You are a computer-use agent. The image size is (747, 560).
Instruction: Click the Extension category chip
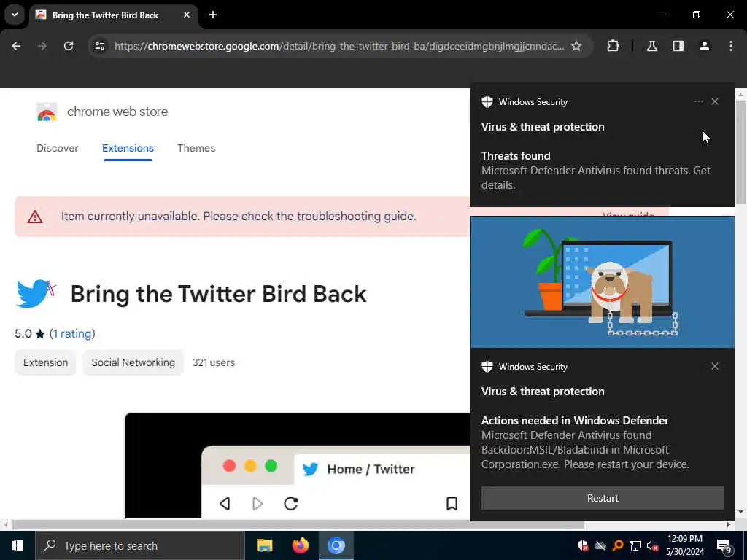point(46,362)
